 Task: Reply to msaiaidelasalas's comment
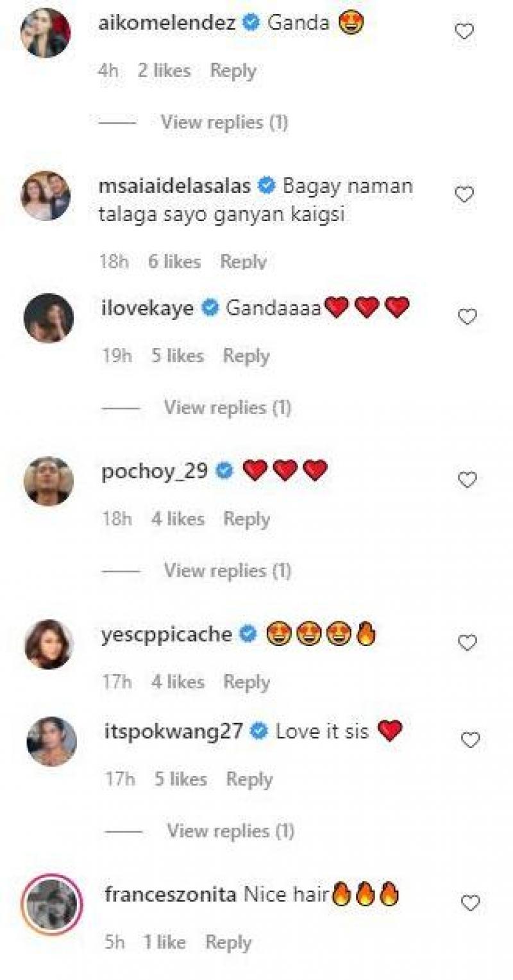243,262
